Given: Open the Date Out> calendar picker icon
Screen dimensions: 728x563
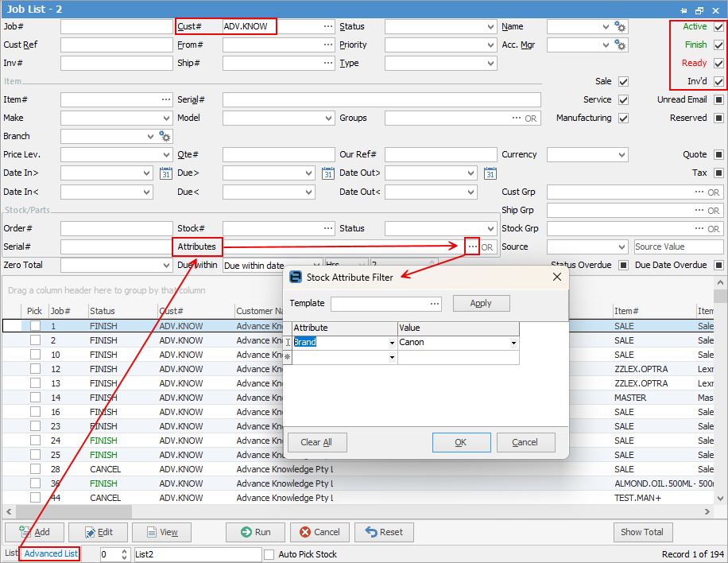Looking at the screenshot, I should point(490,173).
